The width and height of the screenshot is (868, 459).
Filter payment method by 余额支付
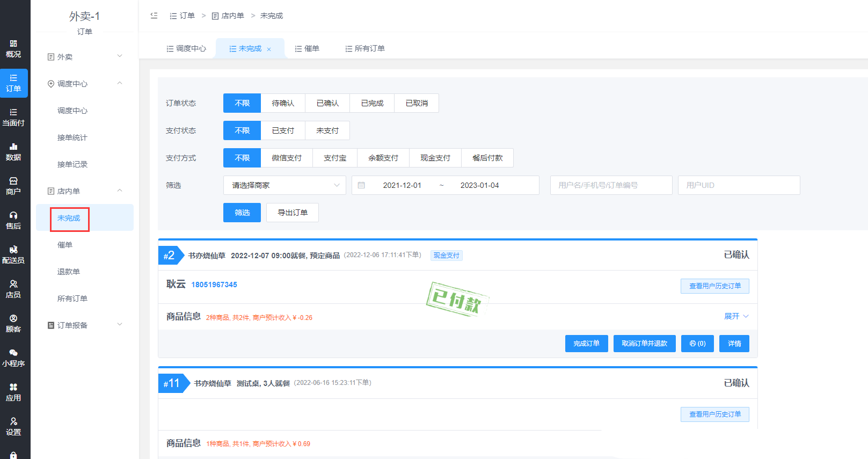pos(383,158)
